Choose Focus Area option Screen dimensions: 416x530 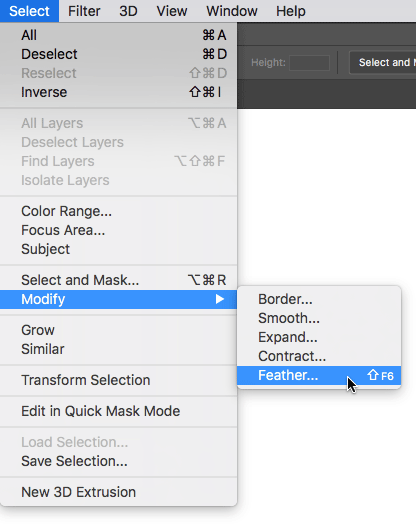point(118,230)
